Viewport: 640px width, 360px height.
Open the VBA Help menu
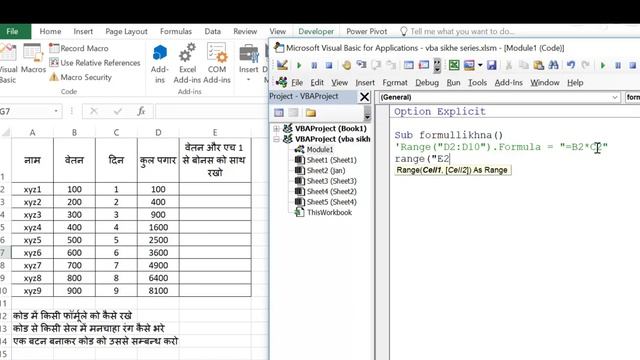(x=575, y=83)
